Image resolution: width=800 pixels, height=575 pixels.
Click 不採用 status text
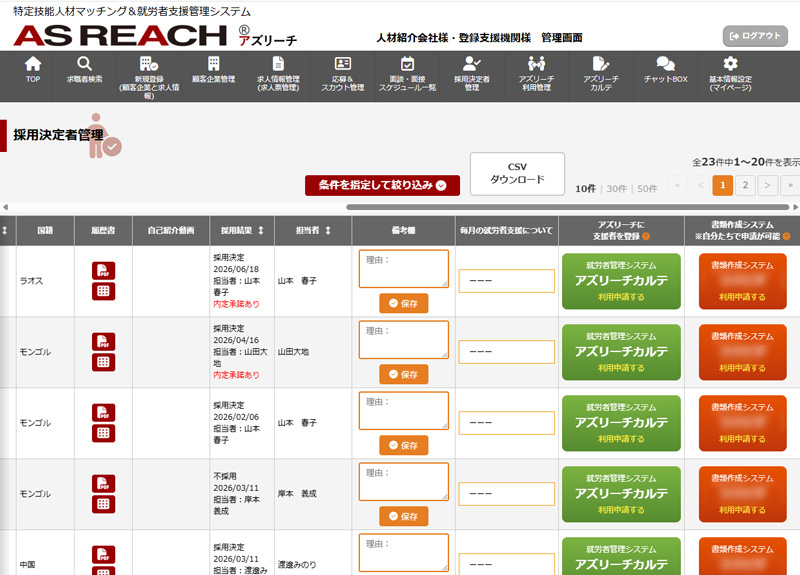coord(225,476)
